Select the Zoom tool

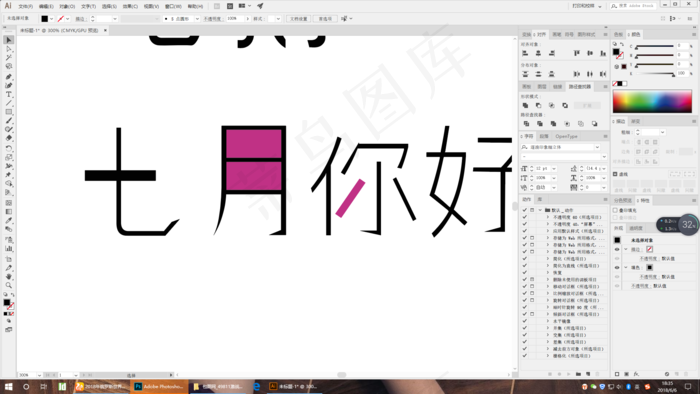click(x=8, y=286)
